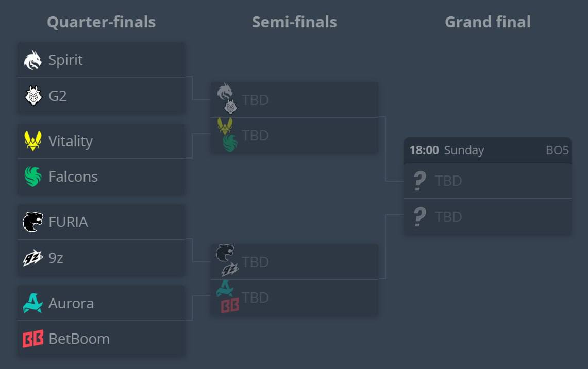Open the Spirit/G2 TBD semi-final slot

294,100
